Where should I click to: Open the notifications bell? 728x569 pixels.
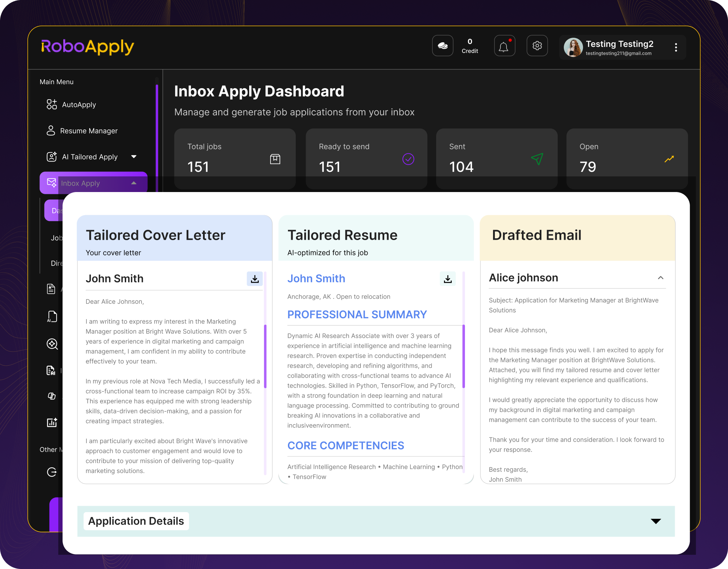(x=504, y=46)
